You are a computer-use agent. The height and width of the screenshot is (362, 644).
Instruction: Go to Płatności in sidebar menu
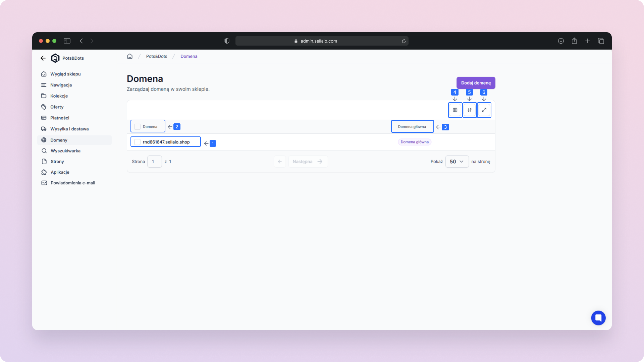click(x=60, y=118)
